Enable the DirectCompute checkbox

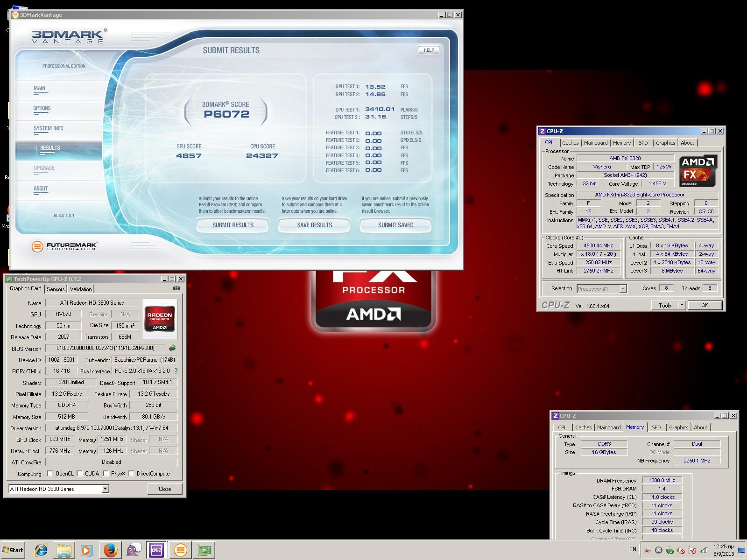click(132, 474)
